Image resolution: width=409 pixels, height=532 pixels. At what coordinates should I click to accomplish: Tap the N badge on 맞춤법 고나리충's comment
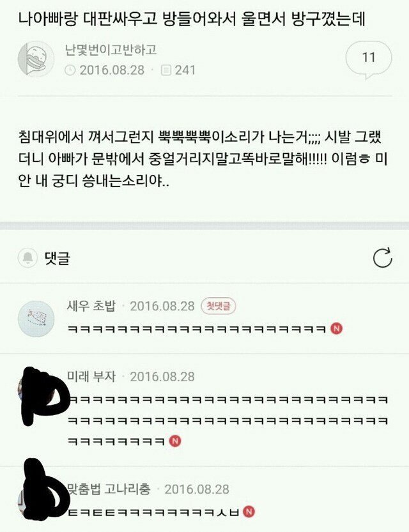pos(249,512)
